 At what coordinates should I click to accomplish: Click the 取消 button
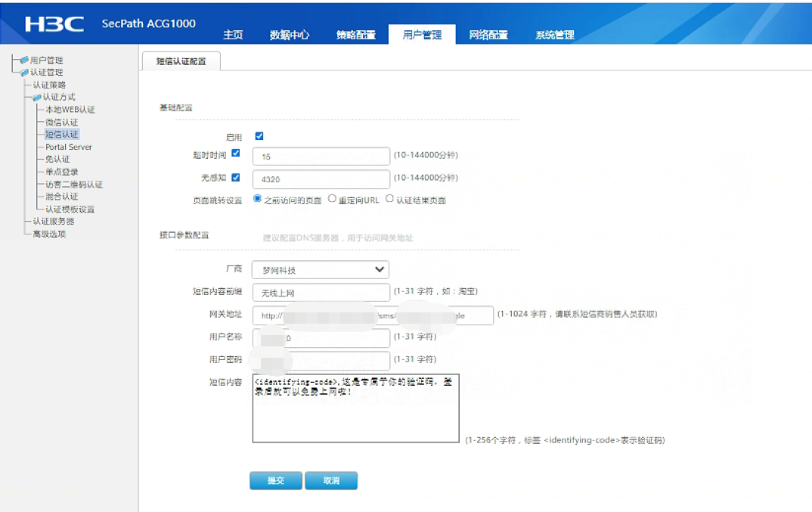(x=331, y=480)
